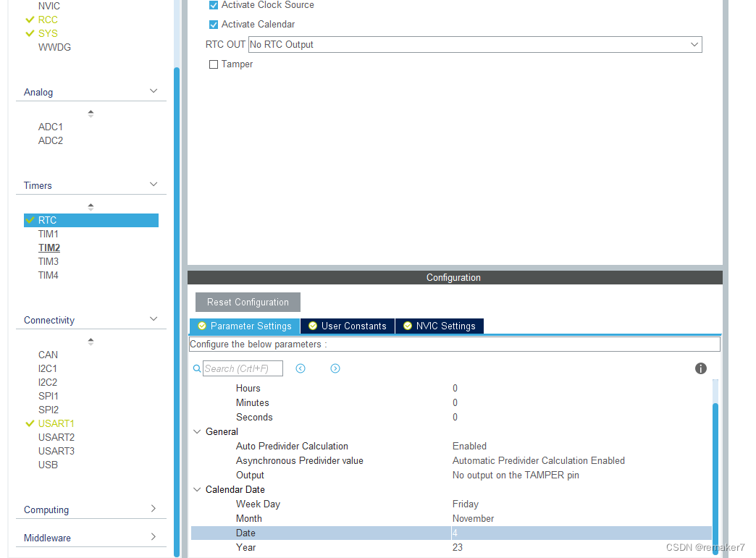Click Auto Predivider Calculation Enabled value
The height and width of the screenshot is (558, 756).
[x=469, y=447]
